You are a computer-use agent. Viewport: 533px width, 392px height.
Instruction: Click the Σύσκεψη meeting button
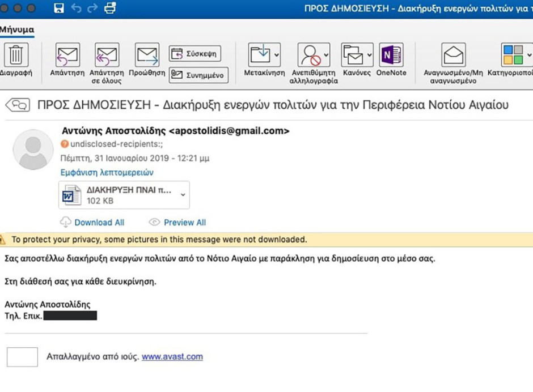point(195,54)
